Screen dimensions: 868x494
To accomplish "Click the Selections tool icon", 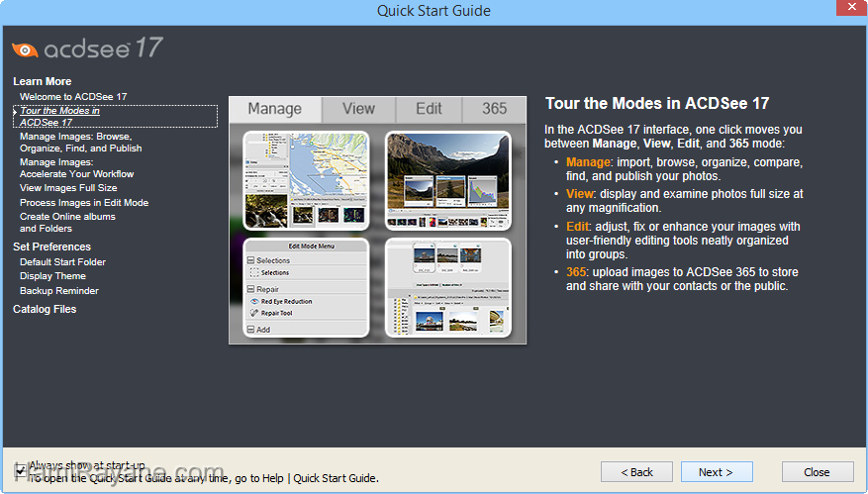I will pyautogui.click(x=254, y=272).
